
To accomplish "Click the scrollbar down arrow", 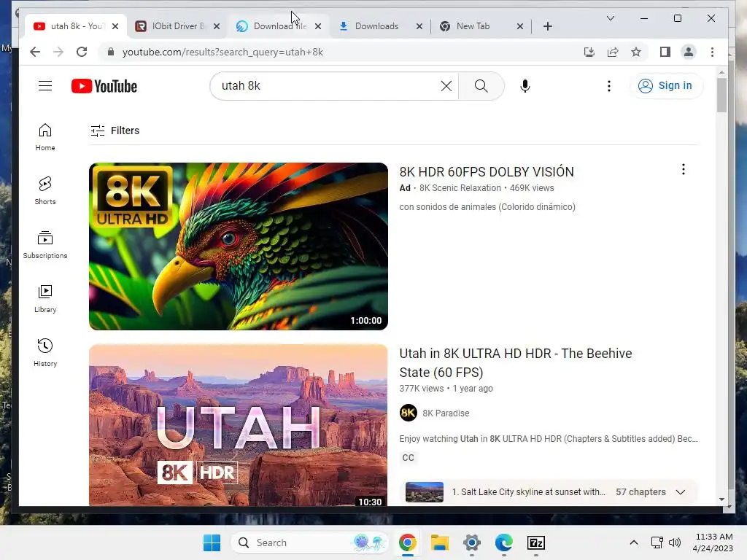I will [721, 499].
